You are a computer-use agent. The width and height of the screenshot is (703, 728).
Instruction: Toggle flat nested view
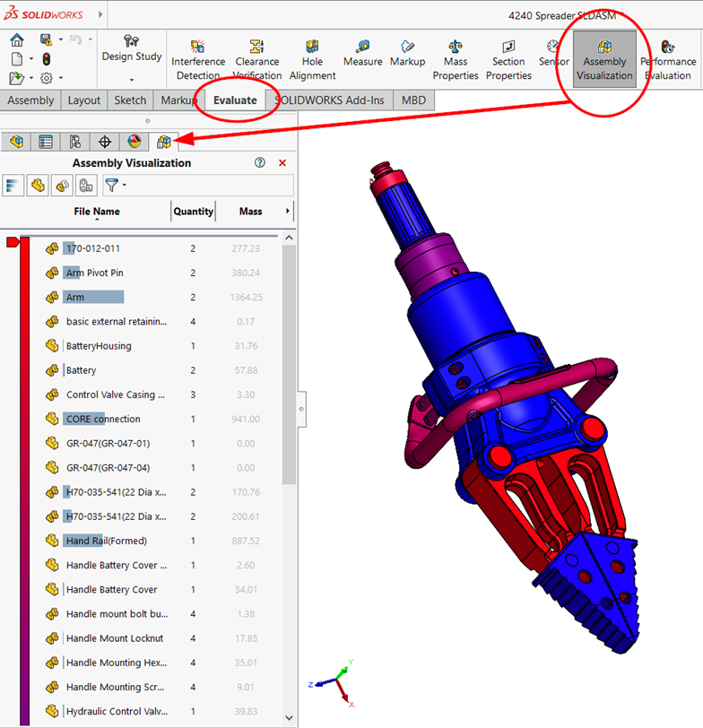[38, 186]
